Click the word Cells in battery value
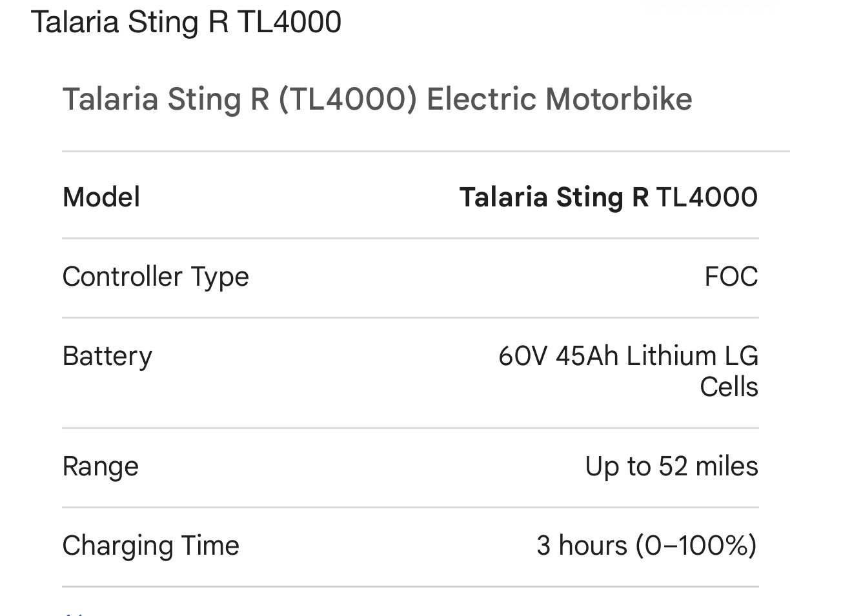Screen dimensions: 852x616 click(x=729, y=387)
